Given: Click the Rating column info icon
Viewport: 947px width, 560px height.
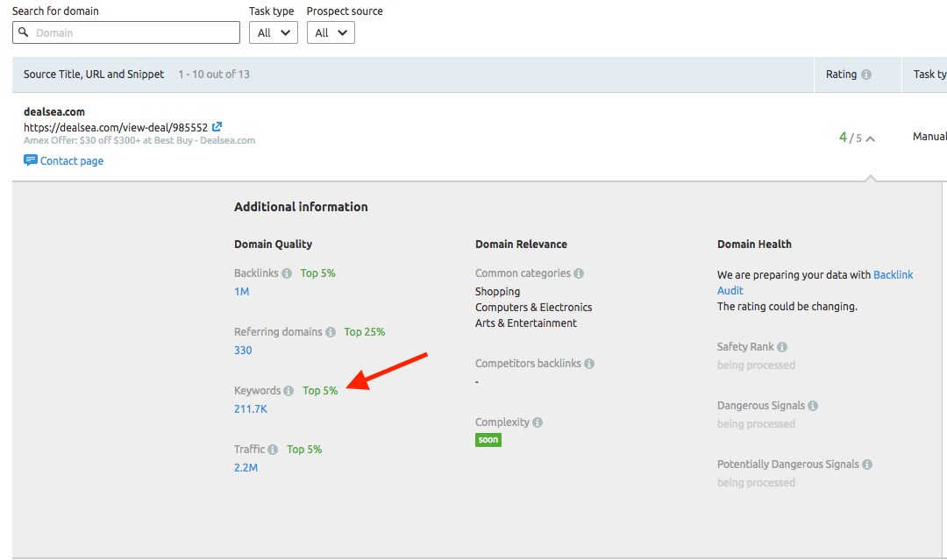Looking at the screenshot, I should click(866, 74).
